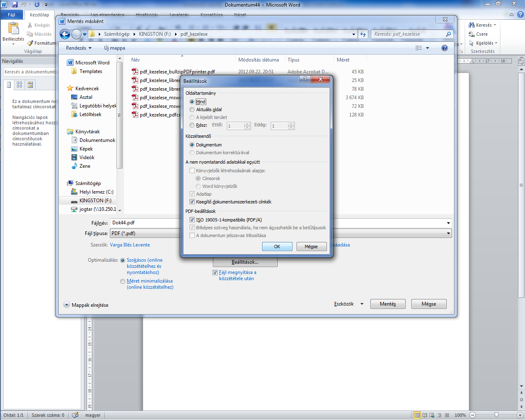Open the Kijelölés dropdown arrow in ribbon

(496, 43)
